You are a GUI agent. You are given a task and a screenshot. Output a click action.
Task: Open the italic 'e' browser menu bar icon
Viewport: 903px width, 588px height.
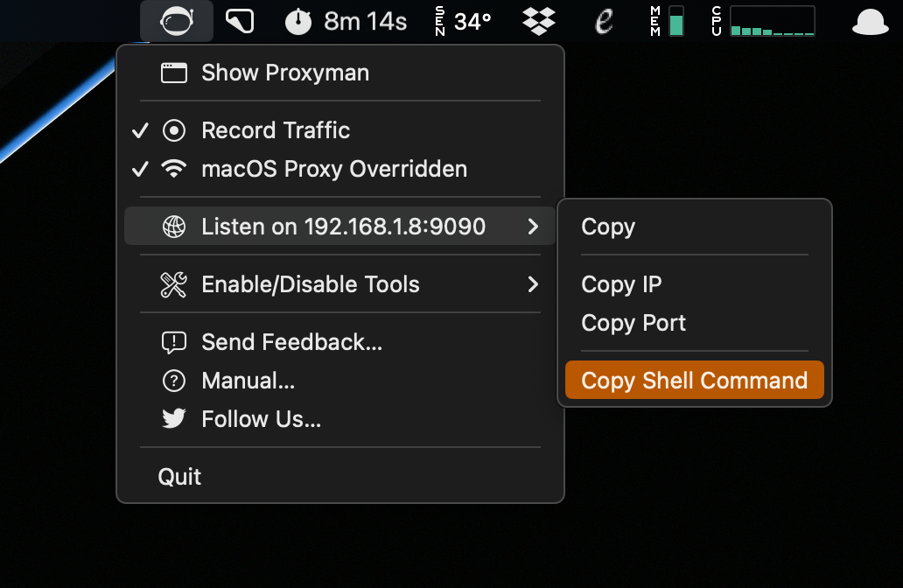pos(604,20)
